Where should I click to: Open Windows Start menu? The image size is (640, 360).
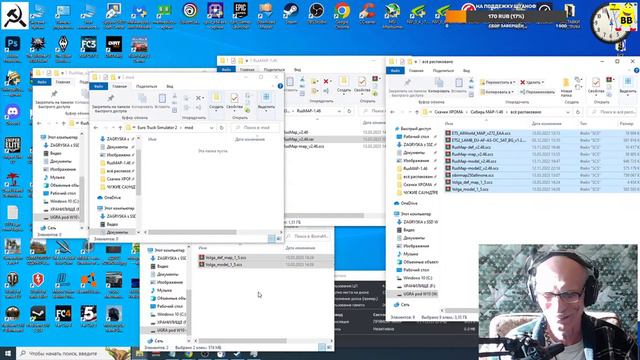(8, 353)
